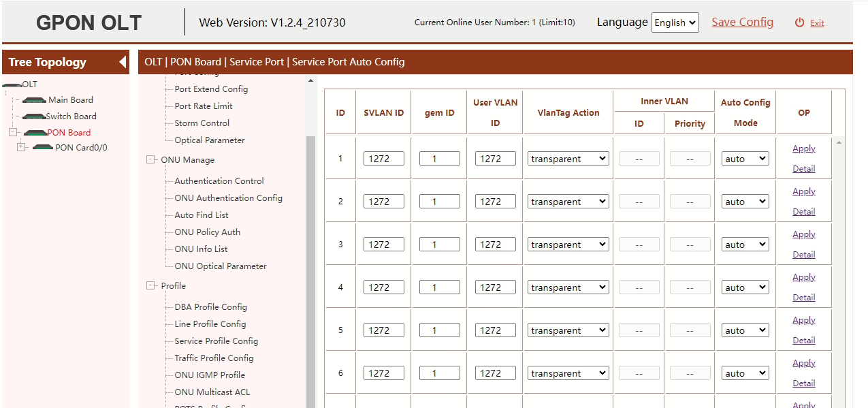Open Authentication Control menu item
The height and width of the screenshot is (408, 868).
219,181
